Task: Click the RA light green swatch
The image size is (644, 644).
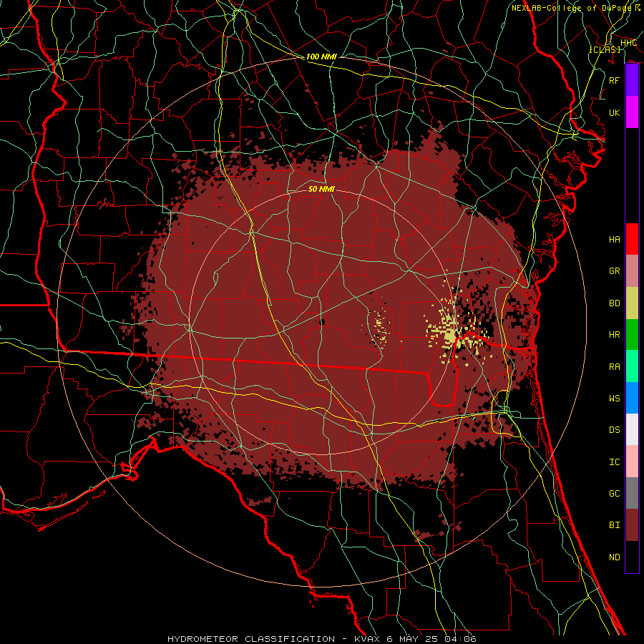Action: pyautogui.click(x=632, y=366)
